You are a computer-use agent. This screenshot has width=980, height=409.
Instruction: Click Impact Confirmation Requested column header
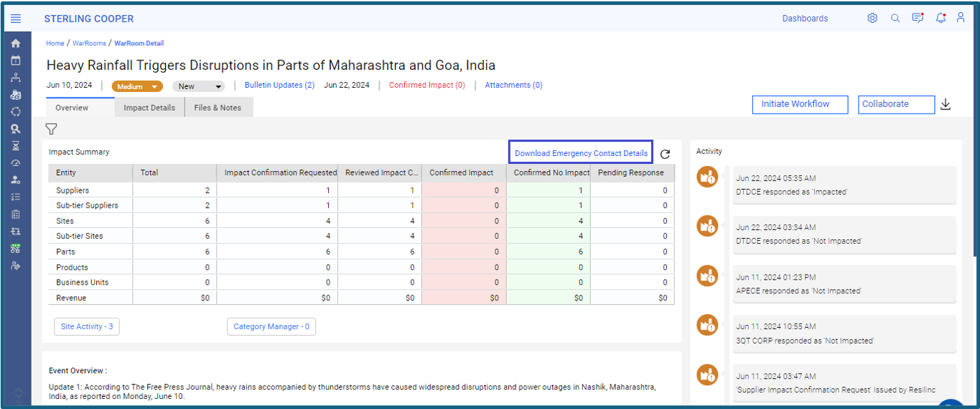(277, 173)
